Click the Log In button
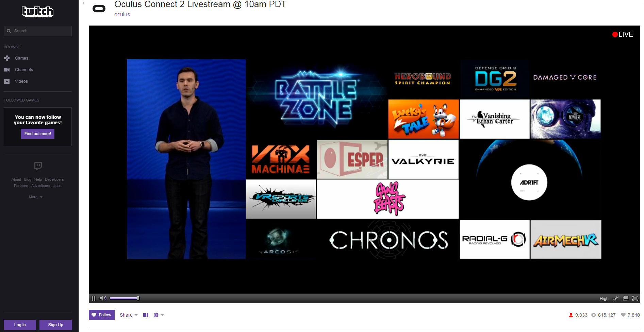The image size is (644, 332). (20, 325)
